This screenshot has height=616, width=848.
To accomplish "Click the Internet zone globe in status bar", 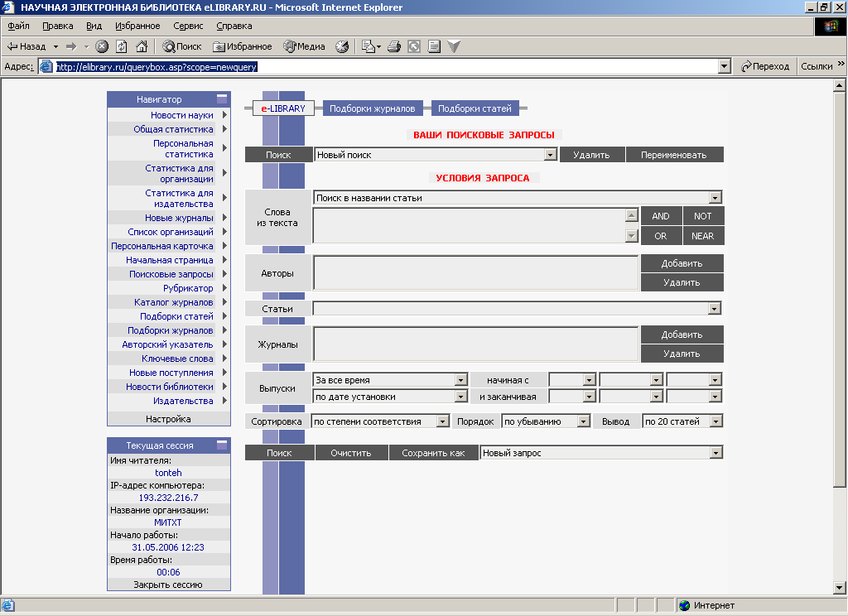I will click(684, 605).
